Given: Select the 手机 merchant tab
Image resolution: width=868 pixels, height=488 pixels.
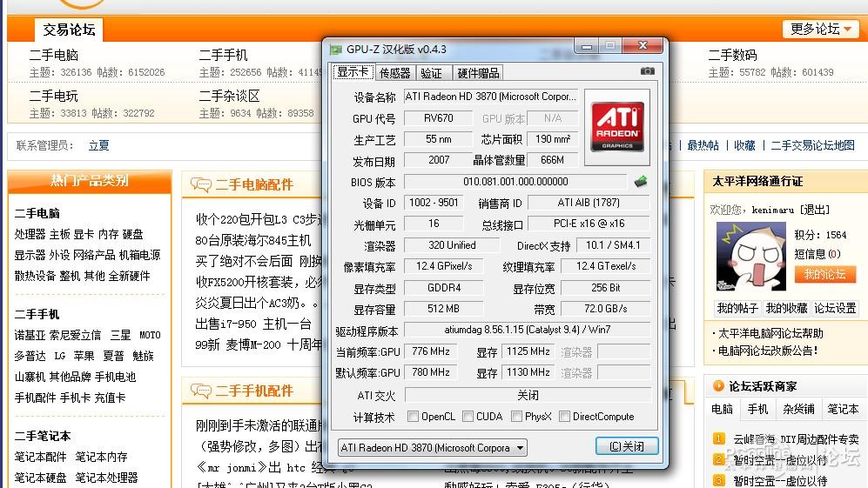Looking at the screenshot, I should (757, 409).
